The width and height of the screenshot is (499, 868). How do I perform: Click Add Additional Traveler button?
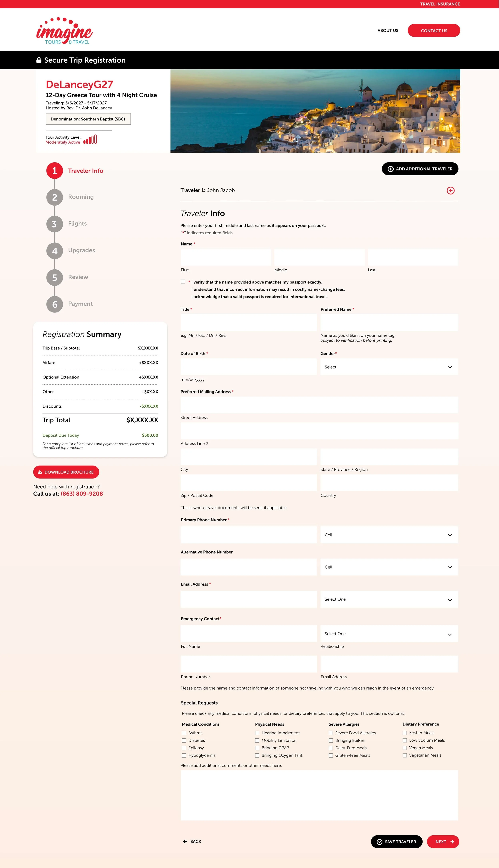coord(420,169)
